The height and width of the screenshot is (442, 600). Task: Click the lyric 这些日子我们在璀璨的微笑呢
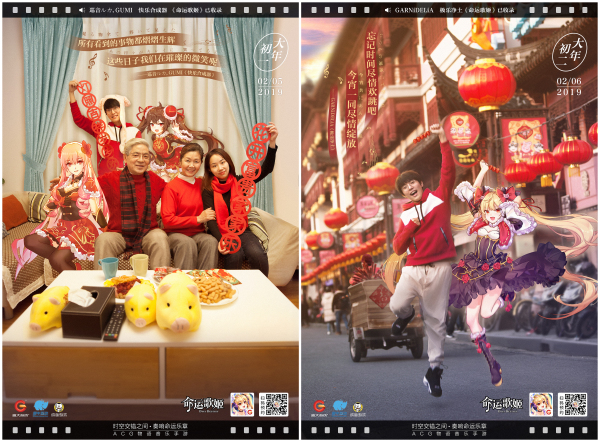(x=161, y=60)
